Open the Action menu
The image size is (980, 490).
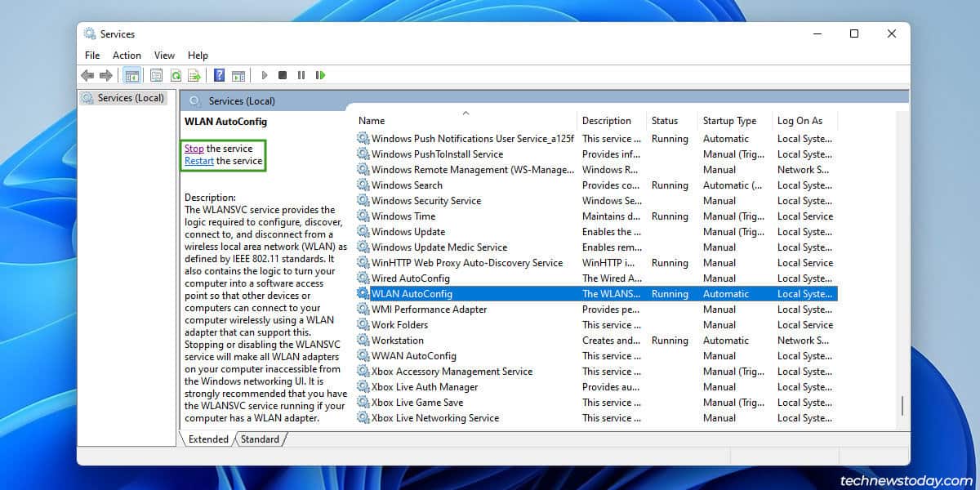pos(127,56)
